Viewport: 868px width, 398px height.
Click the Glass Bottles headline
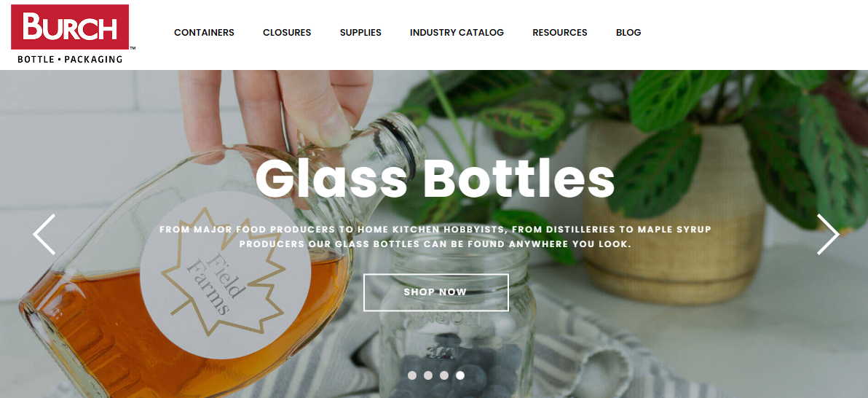[x=435, y=178]
